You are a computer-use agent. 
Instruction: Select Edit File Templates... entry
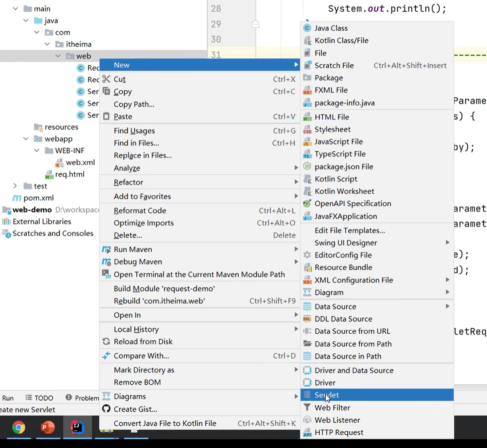pyautogui.click(x=377, y=230)
